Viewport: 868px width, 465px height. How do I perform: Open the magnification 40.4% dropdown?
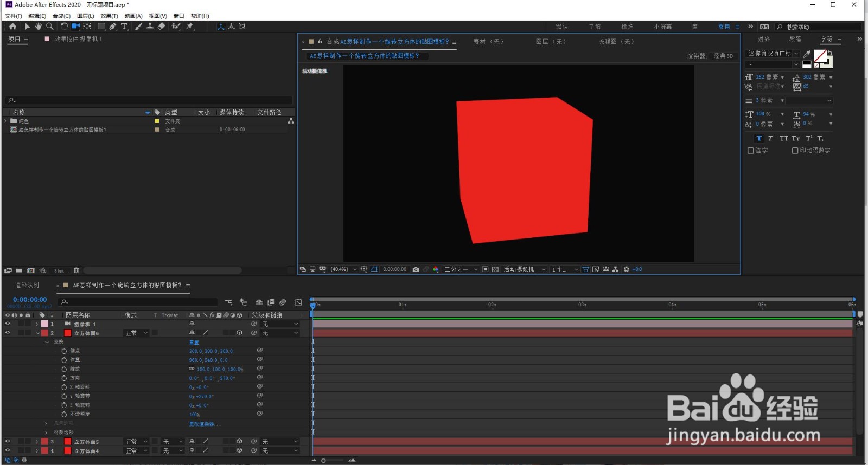point(344,269)
